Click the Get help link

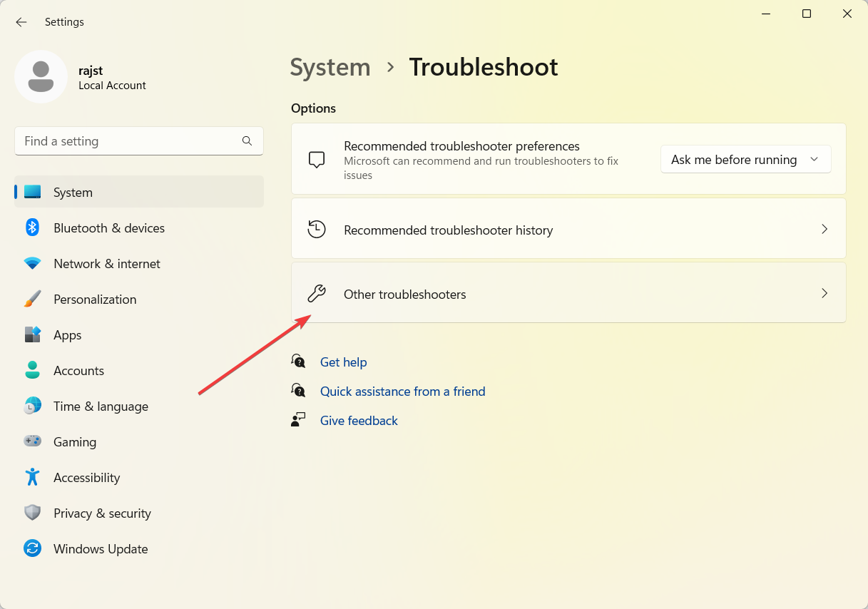(x=343, y=362)
